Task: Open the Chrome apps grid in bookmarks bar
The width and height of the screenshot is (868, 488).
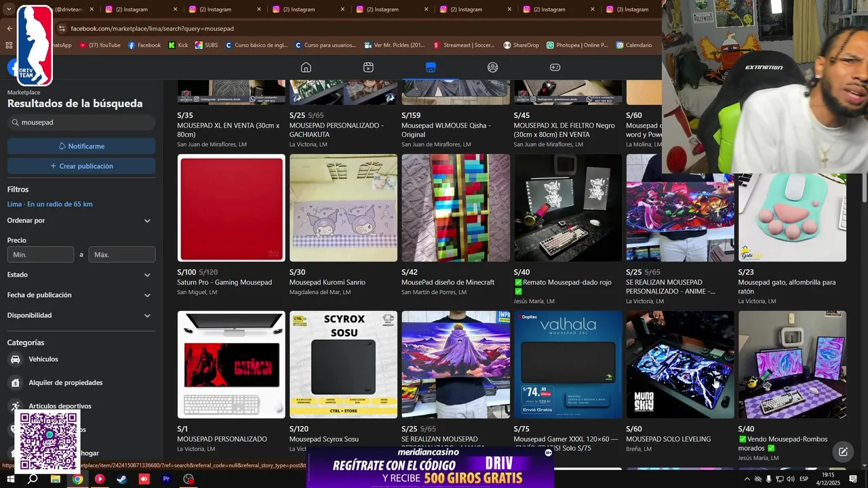Action: (x=9, y=45)
